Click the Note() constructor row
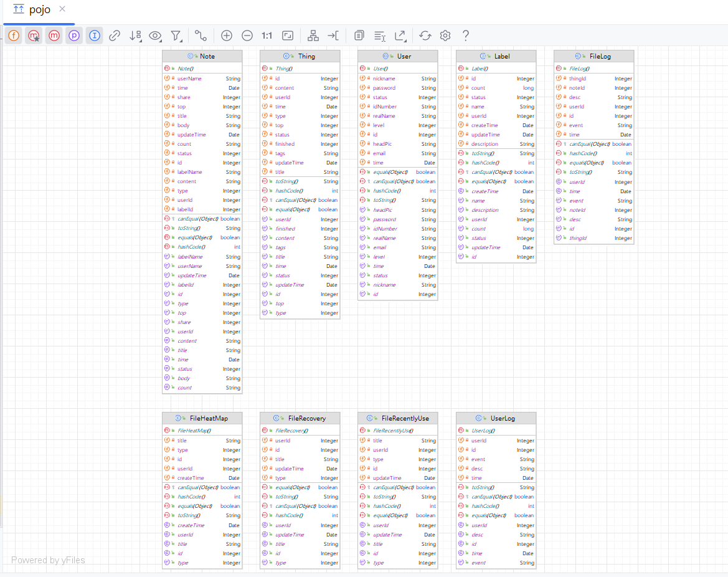The image size is (728, 577). tap(202, 69)
